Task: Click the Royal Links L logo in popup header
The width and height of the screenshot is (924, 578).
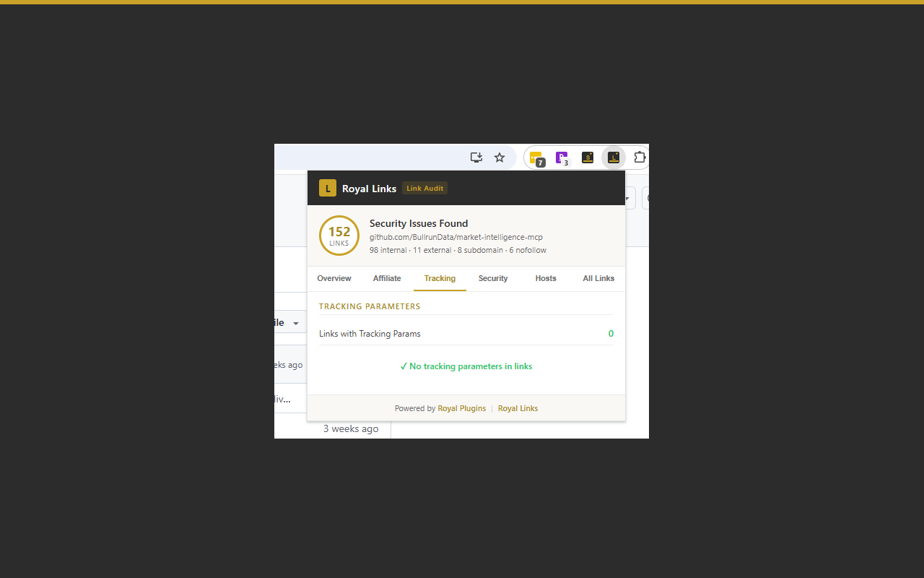Action: click(327, 187)
